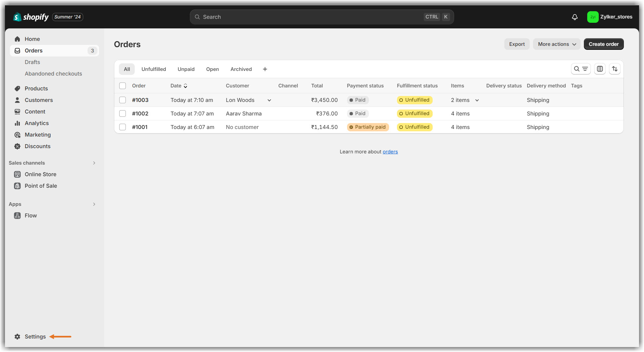Switch to the Unfulfilled tab

click(x=154, y=69)
